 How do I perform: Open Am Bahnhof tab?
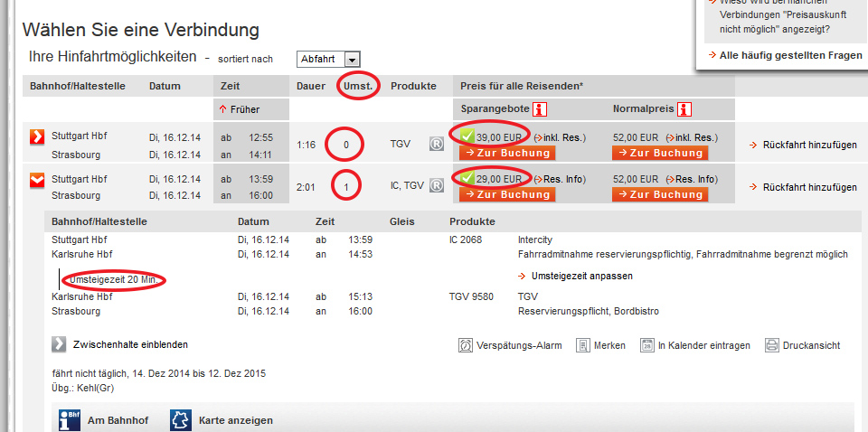[x=118, y=421]
